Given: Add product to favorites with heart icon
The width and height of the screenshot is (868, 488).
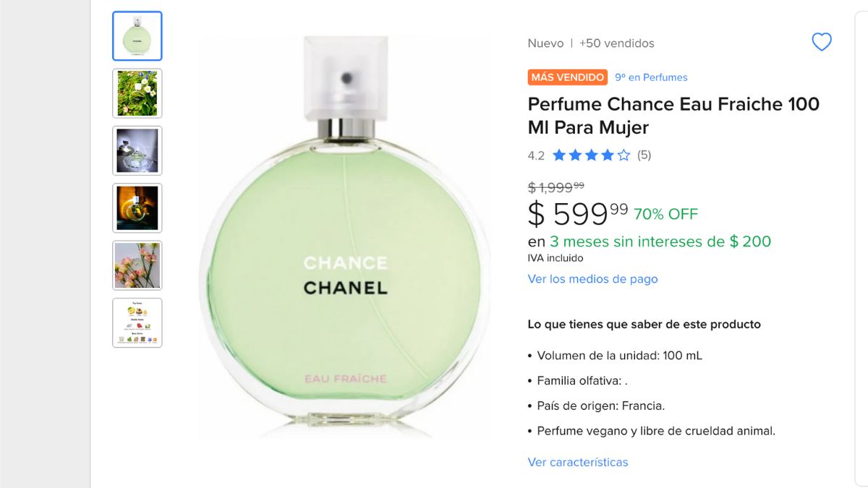Looking at the screenshot, I should pyautogui.click(x=822, y=43).
